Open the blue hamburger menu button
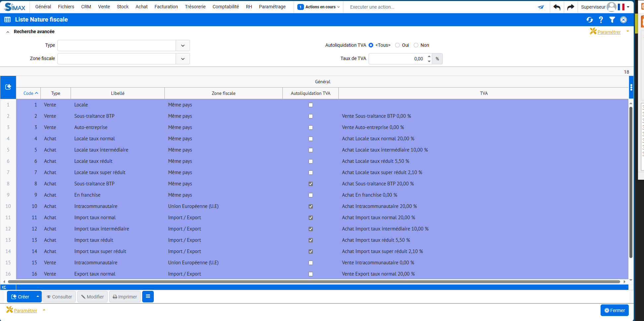The height and width of the screenshot is (321, 644). click(x=148, y=296)
